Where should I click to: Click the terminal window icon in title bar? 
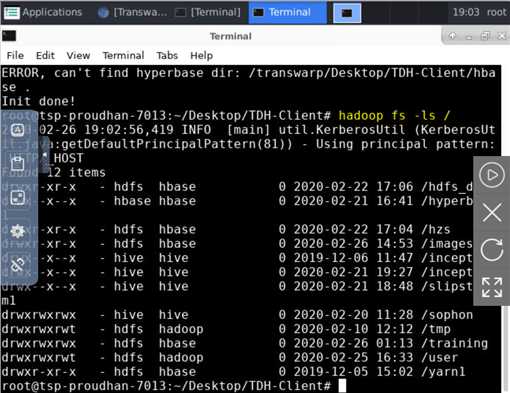[x=9, y=36]
